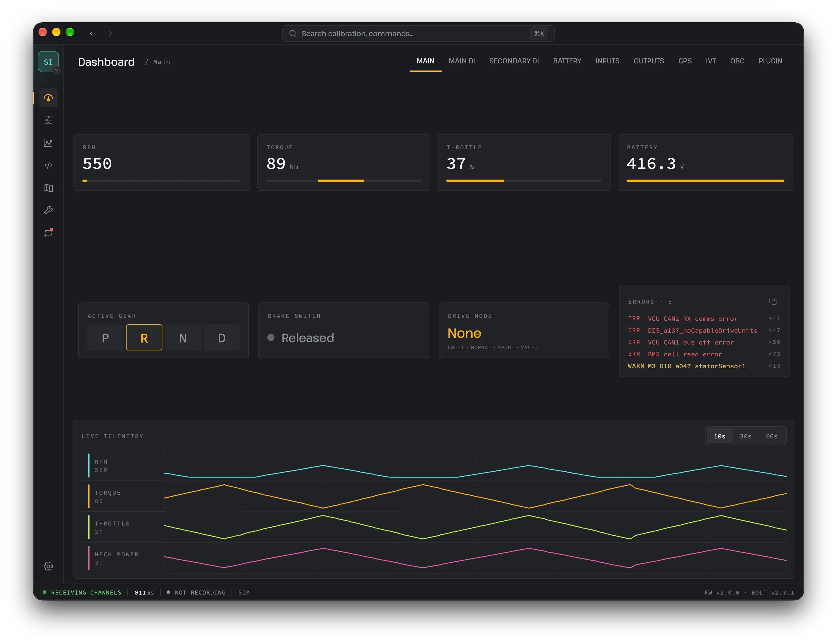837x644 pixels.
Task: Select gear P
Action: (106, 337)
